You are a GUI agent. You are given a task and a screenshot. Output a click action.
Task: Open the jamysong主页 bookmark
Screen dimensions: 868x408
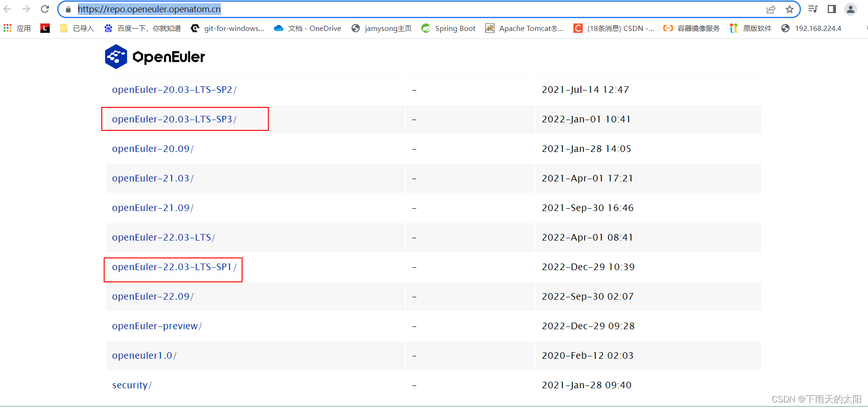[381, 28]
